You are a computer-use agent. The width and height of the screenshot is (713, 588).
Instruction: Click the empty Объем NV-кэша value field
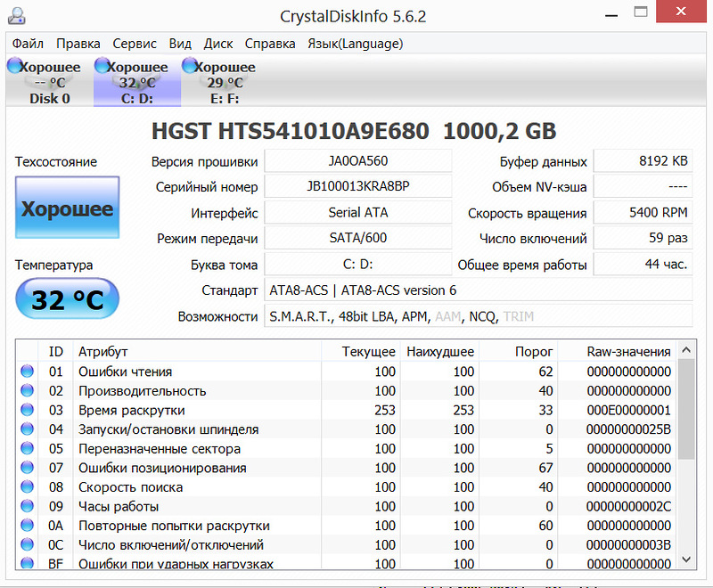[x=643, y=186]
